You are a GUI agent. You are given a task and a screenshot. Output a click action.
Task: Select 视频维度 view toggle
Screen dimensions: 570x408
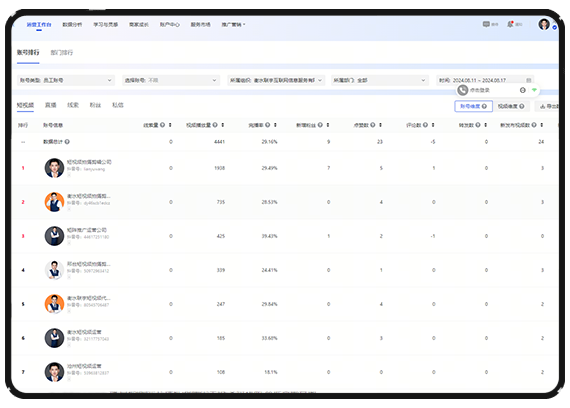pyautogui.click(x=511, y=106)
